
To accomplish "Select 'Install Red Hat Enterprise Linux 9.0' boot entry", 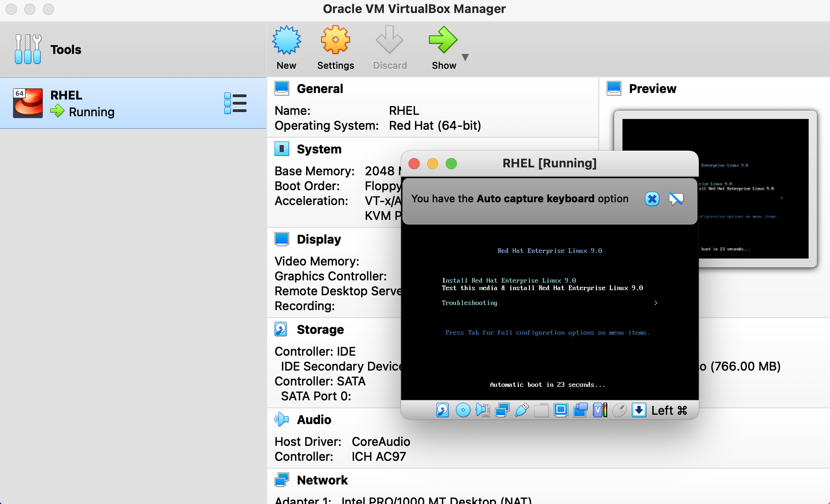I will [509, 280].
